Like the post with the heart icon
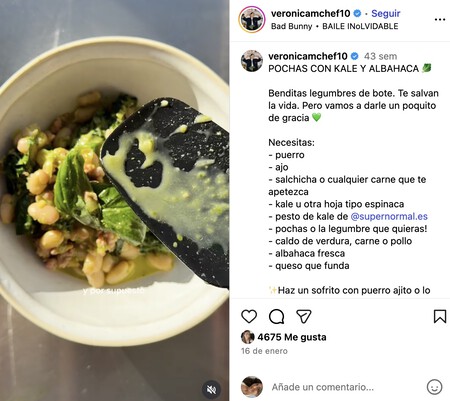The height and width of the screenshot is (401, 450). (249, 316)
